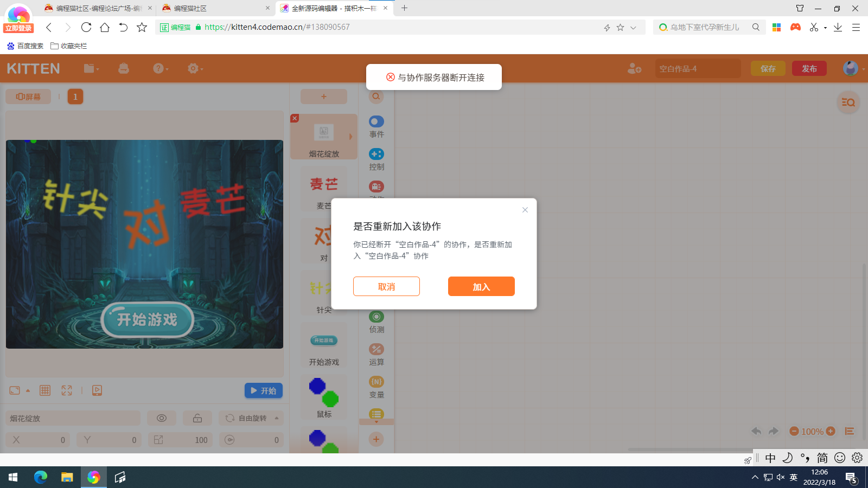Click the sprite X coordinate field
The image size is (868, 488).
click(x=37, y=440)
